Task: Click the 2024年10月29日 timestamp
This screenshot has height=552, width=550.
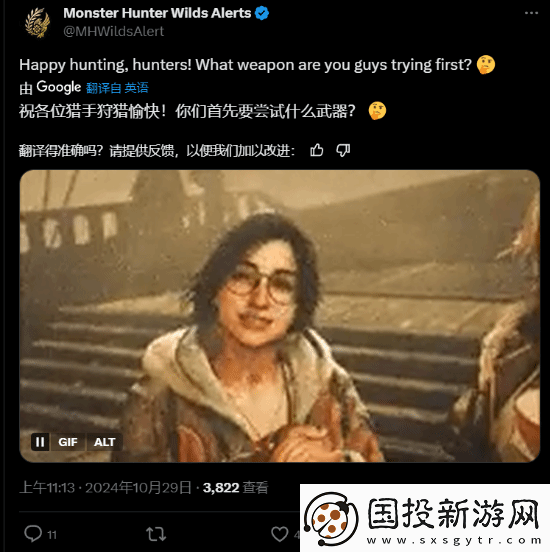Action: (138, 488)
